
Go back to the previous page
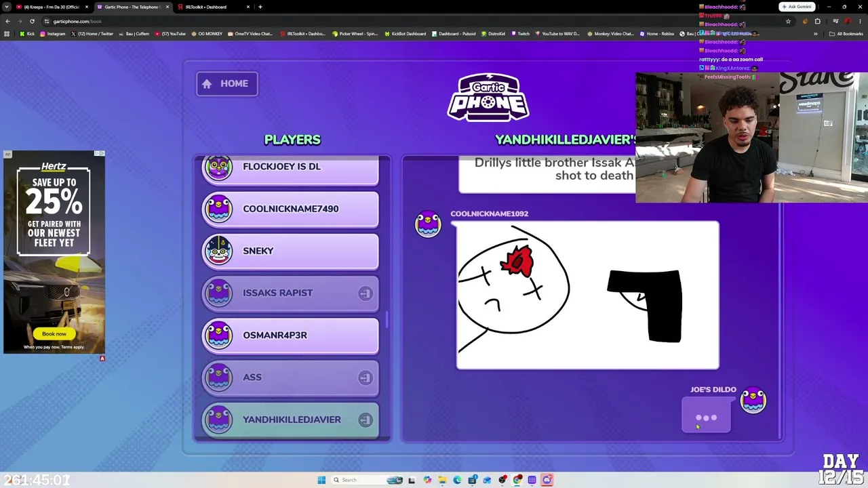7,21
